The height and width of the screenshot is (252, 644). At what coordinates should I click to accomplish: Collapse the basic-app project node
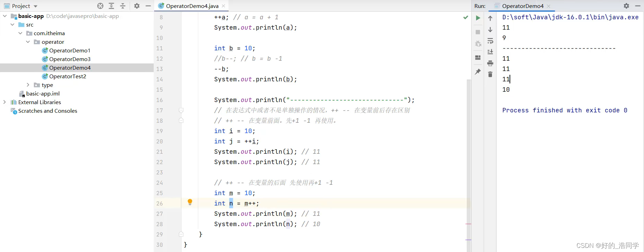[x=5, y=16]
